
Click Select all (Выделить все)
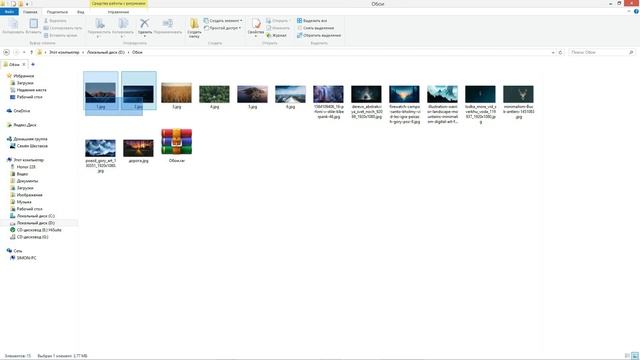pyautogui.click(x=312, y=20)
